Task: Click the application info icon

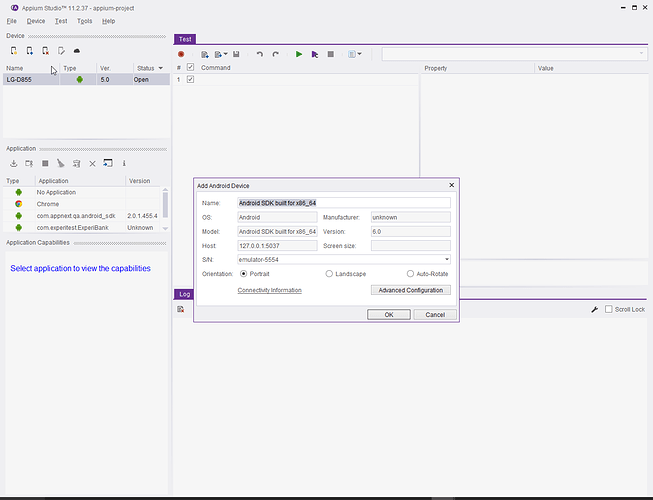Action: (124, 163)
